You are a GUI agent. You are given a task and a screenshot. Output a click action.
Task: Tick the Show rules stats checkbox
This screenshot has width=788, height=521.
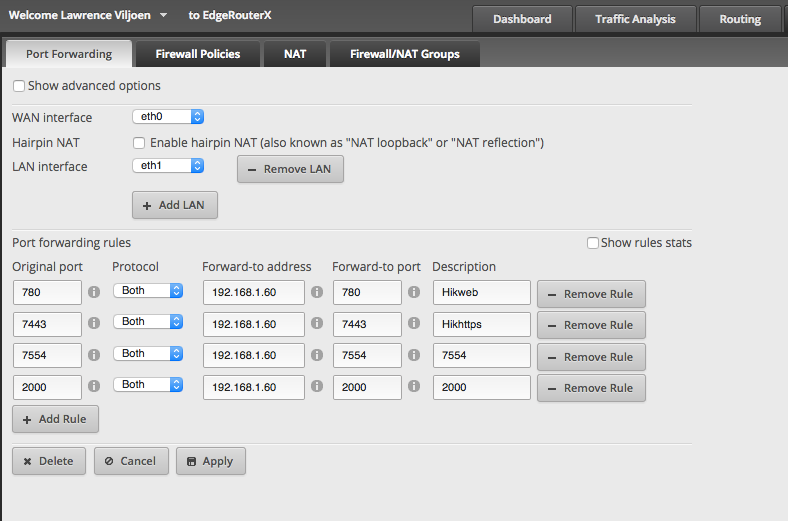[x=593, y=243]
